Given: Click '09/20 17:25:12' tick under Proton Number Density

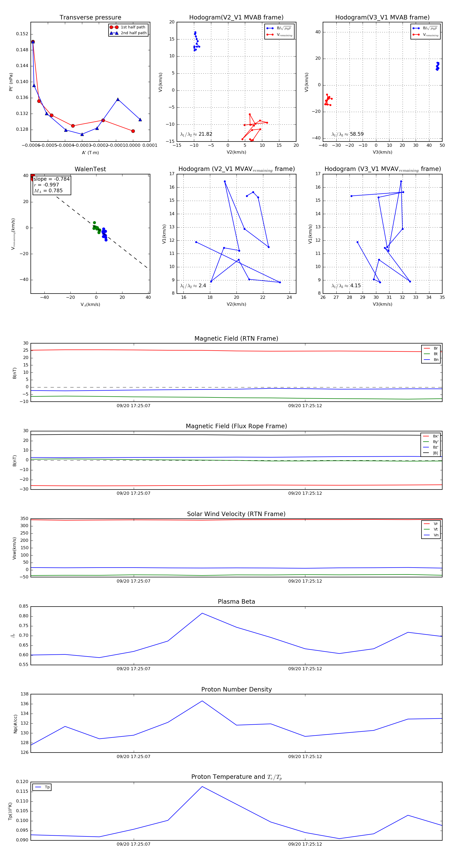Looking at the screenshot, I should tap(305, 756).
